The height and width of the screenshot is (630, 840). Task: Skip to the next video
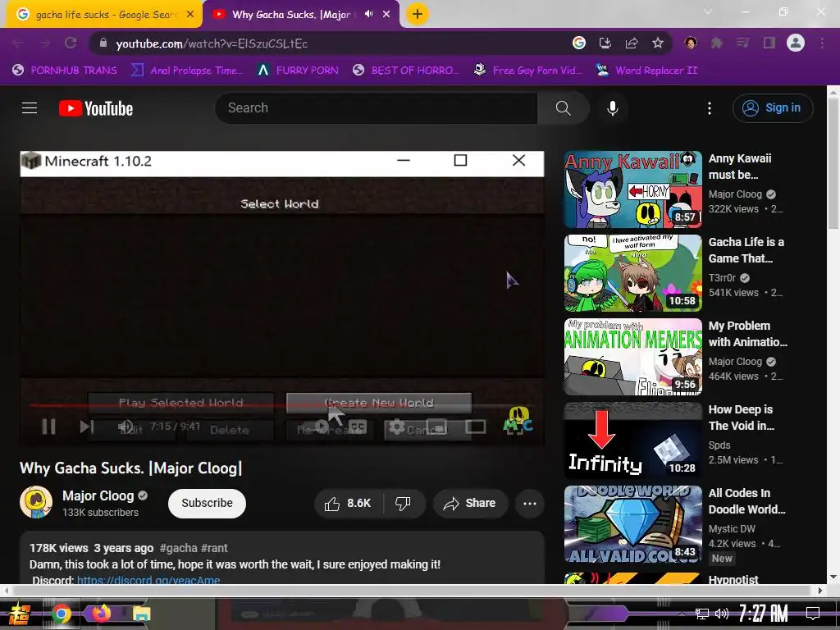pyautogui.click(x=87, y=427)
